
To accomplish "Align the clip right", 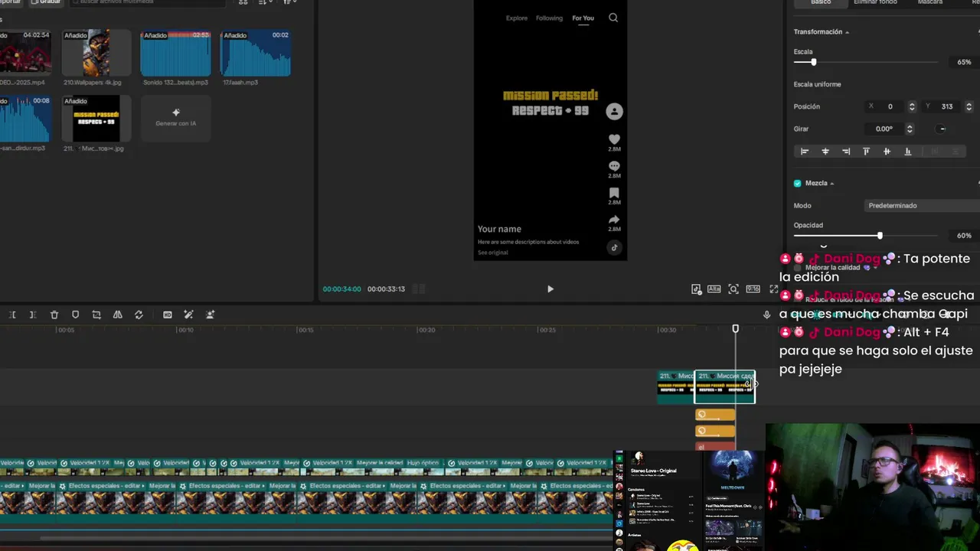I will [x=846, y=152].
